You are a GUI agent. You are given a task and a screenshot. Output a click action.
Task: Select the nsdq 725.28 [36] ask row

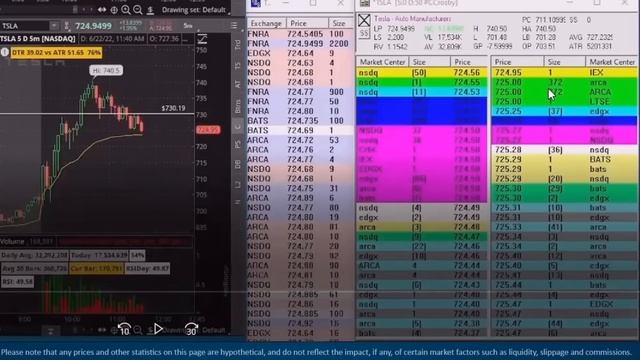click(x=564, y=150)
